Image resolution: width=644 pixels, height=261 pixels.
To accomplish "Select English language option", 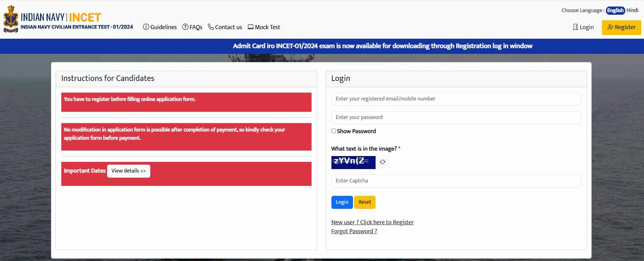I will coord(615,10).
